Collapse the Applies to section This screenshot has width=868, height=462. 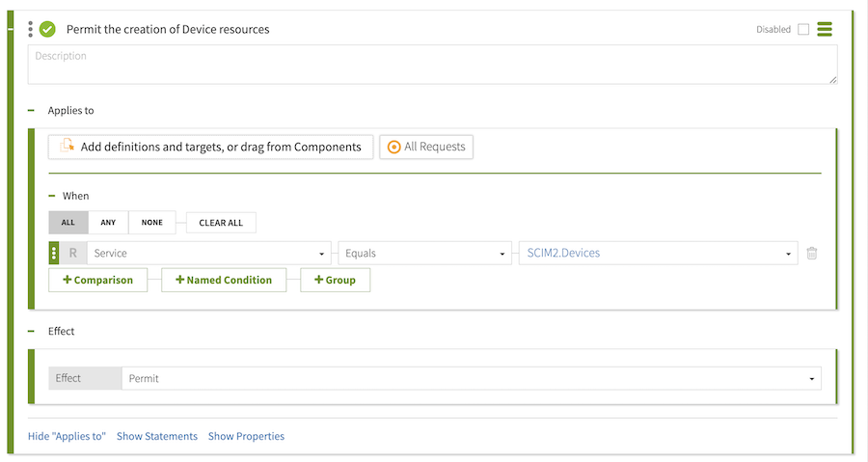tap(32, 111)
